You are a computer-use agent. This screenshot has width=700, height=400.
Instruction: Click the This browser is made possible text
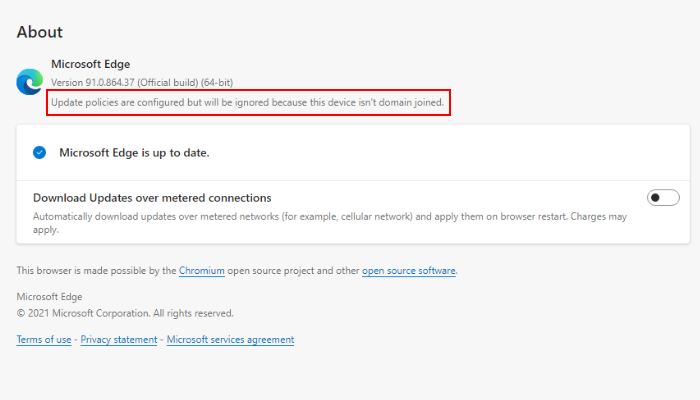[x=237, y=271]
